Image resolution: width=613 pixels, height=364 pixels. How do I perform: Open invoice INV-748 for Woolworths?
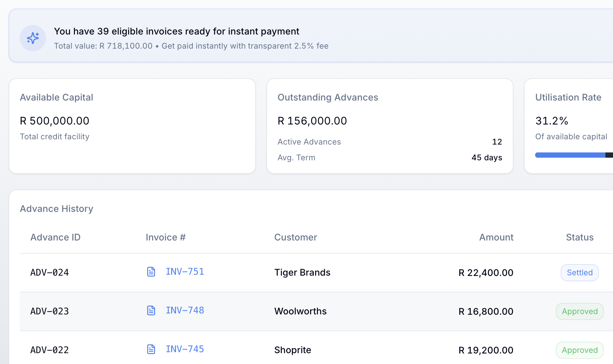click(x=185, y=310)
